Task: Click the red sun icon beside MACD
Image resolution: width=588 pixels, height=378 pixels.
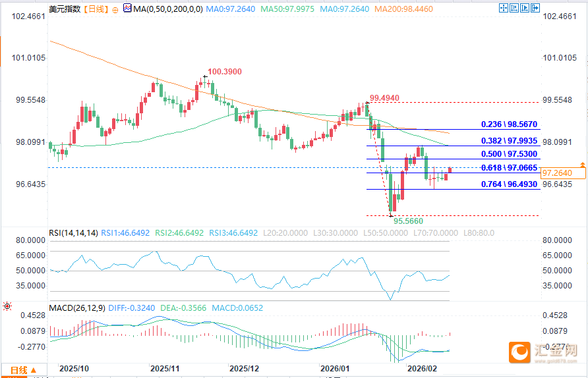Action: click(7, 306)
